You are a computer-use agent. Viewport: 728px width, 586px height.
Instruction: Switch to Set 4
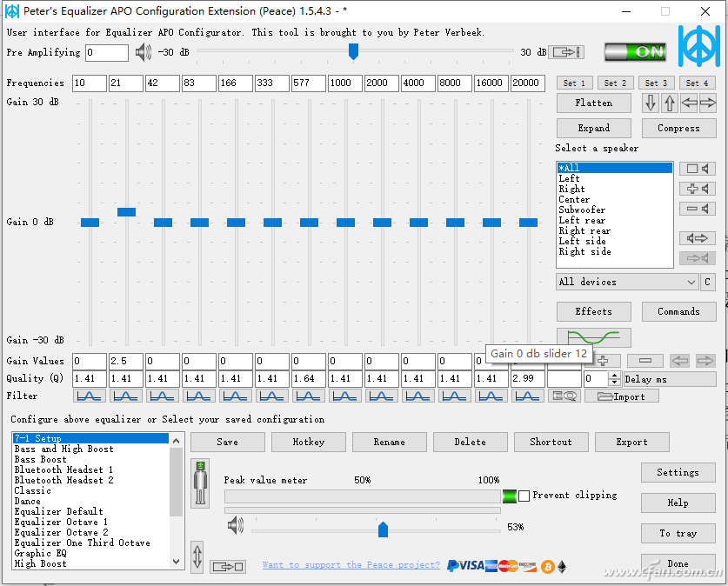[697, 83]
